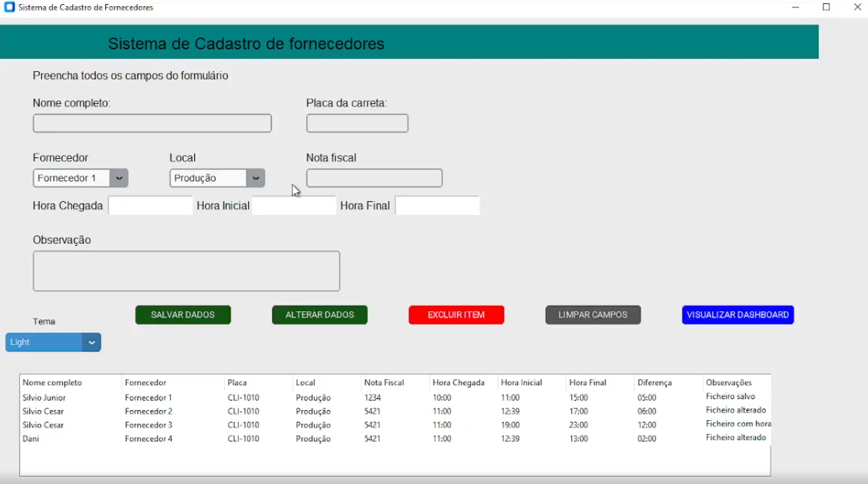Click the app icon in title bar
Image resolution: width=868 pixels, height=484 pixels.
pos(10,8)
